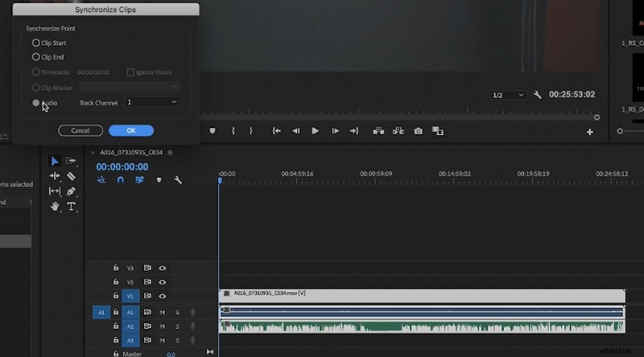Select Clip Start radio option

point(35,43)
